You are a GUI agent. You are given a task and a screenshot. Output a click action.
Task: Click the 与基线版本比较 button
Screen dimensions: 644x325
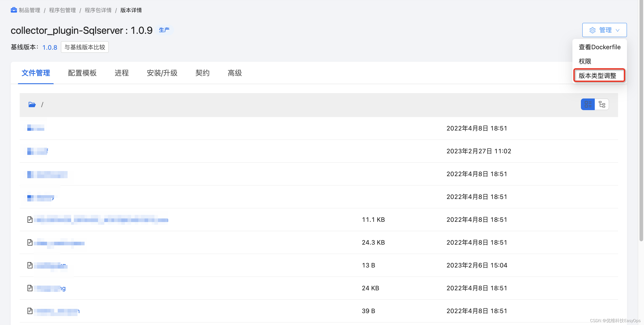pyautogui.click(x=85, y=47)
